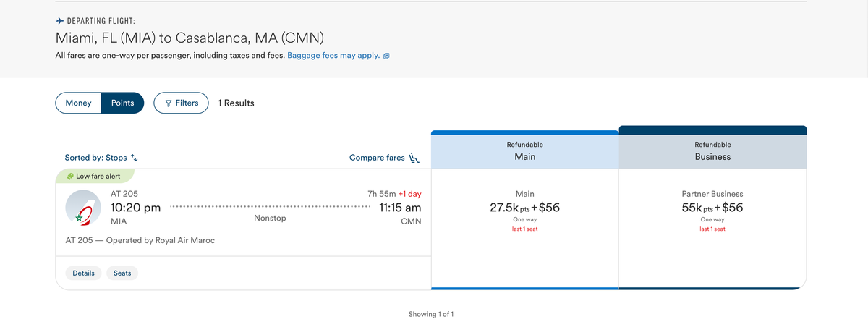Expand the Seats view for AT 205
Viewport: 868px width, 335px height.
[122, 273]
